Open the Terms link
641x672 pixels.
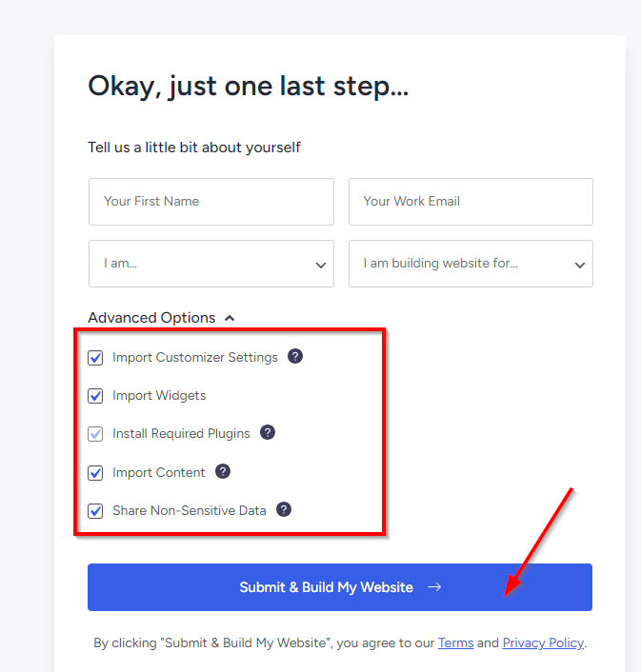[x=455, y=642]
